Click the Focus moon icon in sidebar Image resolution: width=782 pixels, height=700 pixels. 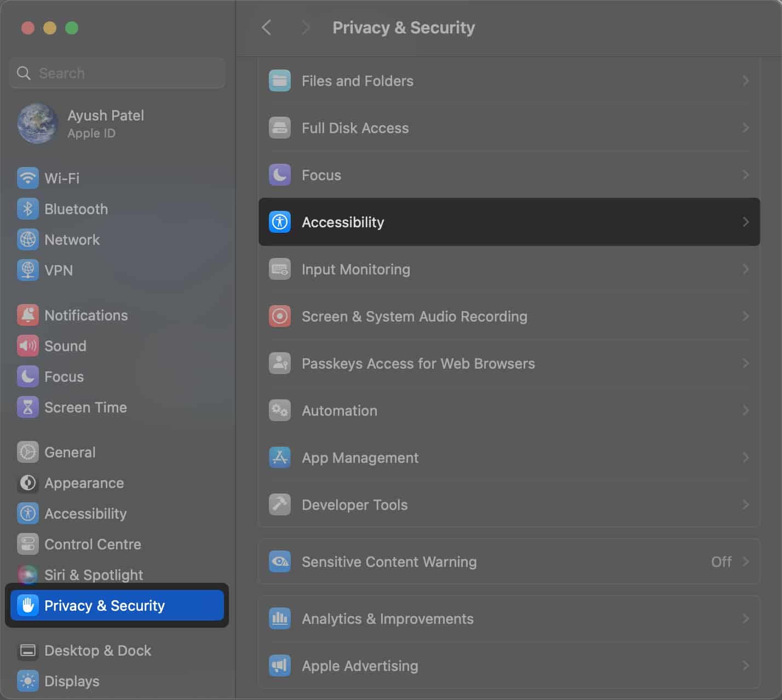pyautogui.click(x=27, y=376)
